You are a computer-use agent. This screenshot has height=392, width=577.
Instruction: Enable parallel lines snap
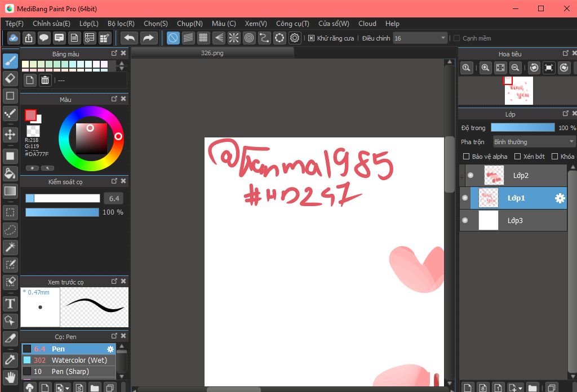point(188,38)
